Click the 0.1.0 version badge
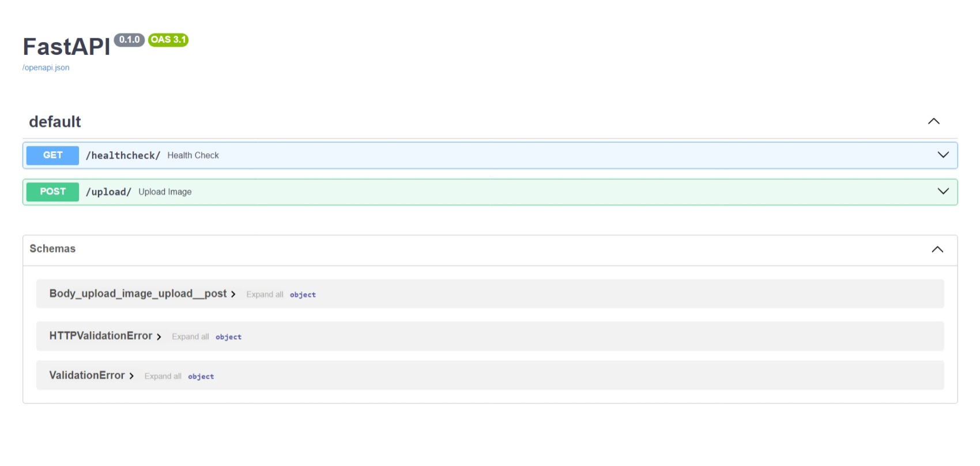980x466 pixels. (x=129, y=40)
